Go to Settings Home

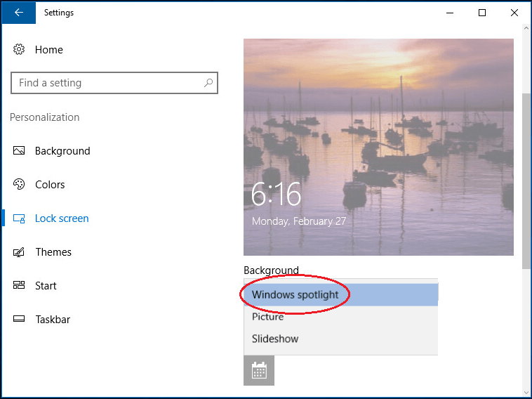49,50
